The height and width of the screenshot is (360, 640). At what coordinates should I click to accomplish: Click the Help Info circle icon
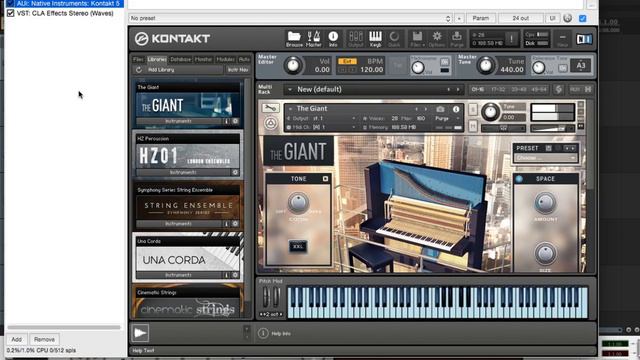click(x=263, y=333)
